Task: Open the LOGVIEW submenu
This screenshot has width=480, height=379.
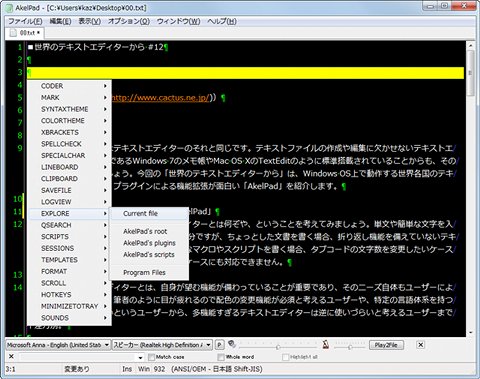Action: [x=70, y=202]
